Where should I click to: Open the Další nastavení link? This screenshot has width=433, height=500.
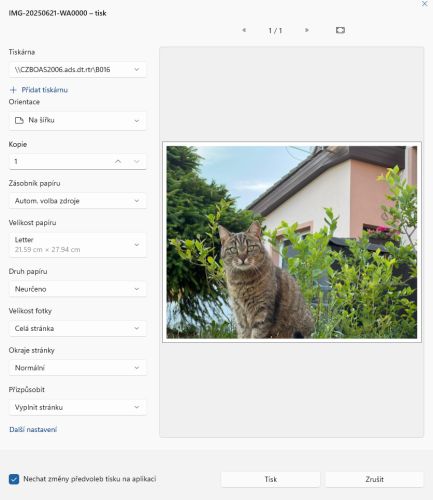point(33,430)
